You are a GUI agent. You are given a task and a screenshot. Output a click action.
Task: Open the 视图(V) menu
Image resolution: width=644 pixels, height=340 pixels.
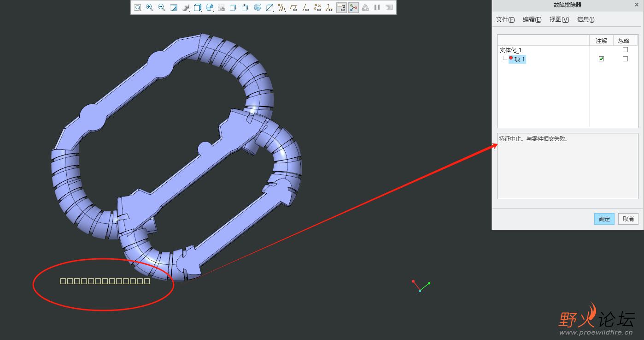[x=559, y=19]
